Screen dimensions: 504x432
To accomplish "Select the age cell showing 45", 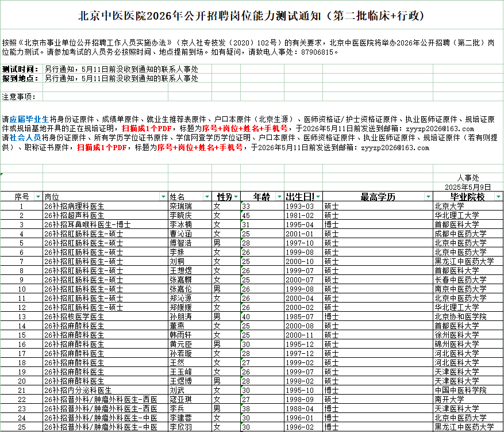I will click(x=262, y=215).
